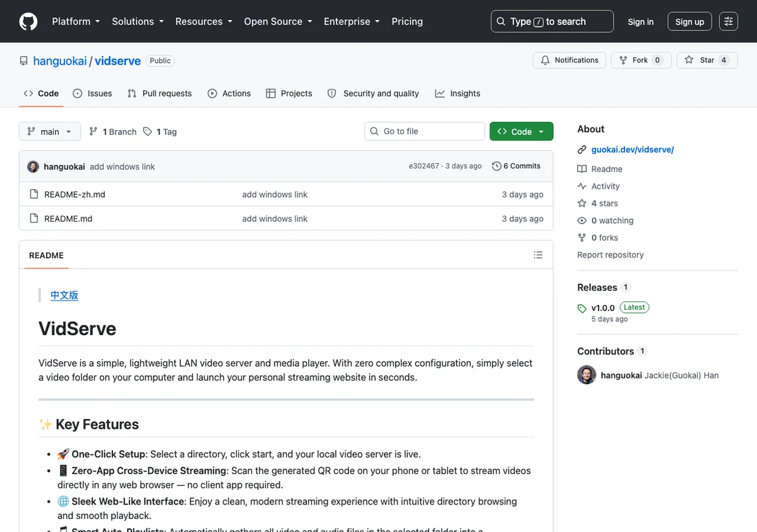Click the link icon beside guokai.dev/vidserve/
The height and width of the screenshot is (532, 757).
click(x=582, y=149)
